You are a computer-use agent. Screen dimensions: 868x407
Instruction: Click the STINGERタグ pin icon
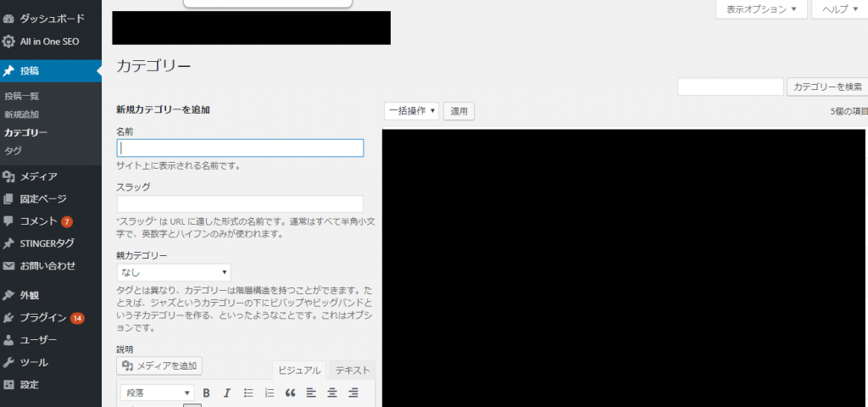8,243
